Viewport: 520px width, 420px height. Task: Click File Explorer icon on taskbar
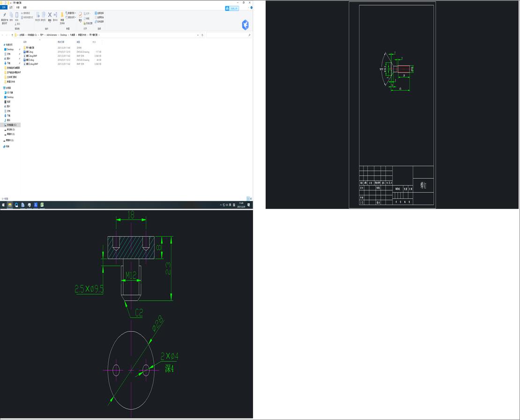[10, 205]
